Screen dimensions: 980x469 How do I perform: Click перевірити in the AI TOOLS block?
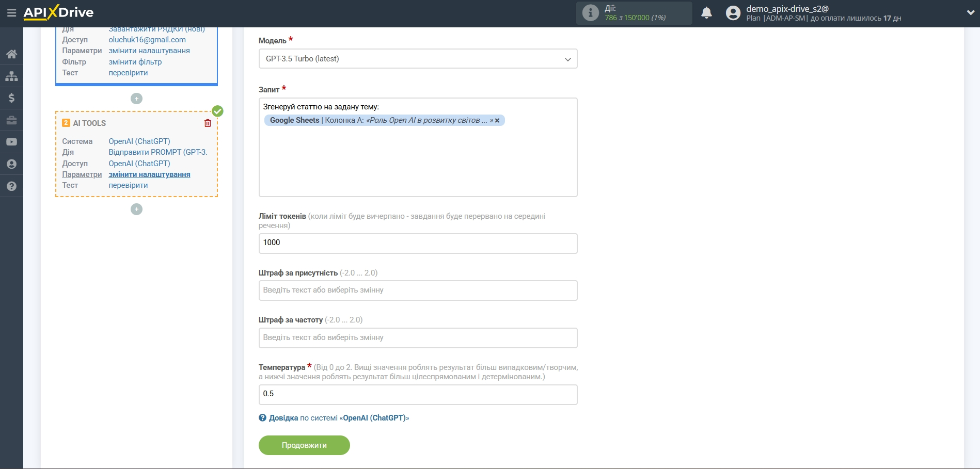coord(128,185)
